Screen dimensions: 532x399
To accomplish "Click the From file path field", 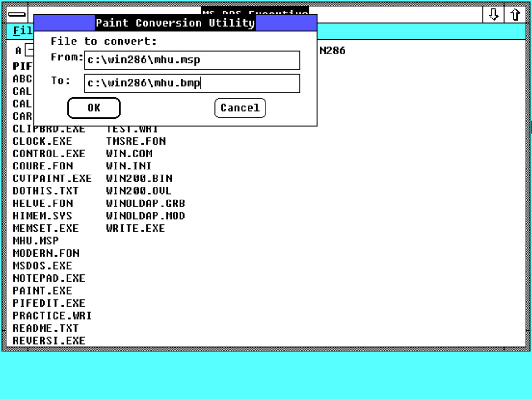I will [x=192, y=60].
